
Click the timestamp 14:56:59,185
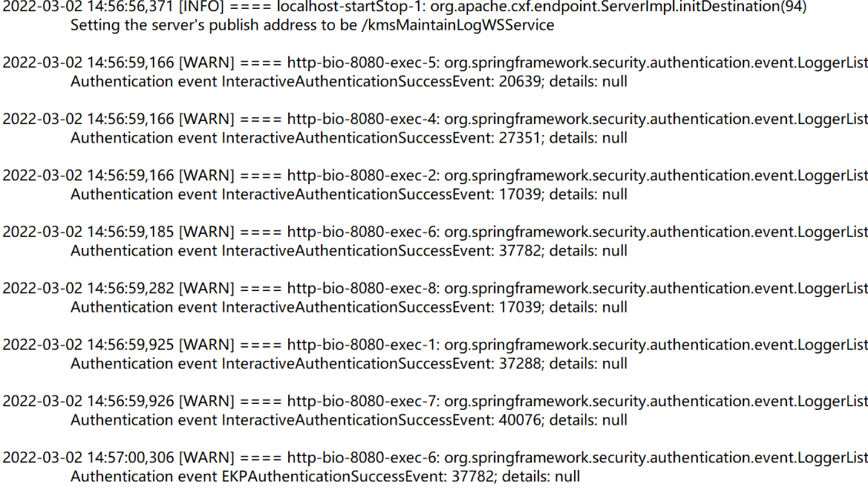pos(131,232)
